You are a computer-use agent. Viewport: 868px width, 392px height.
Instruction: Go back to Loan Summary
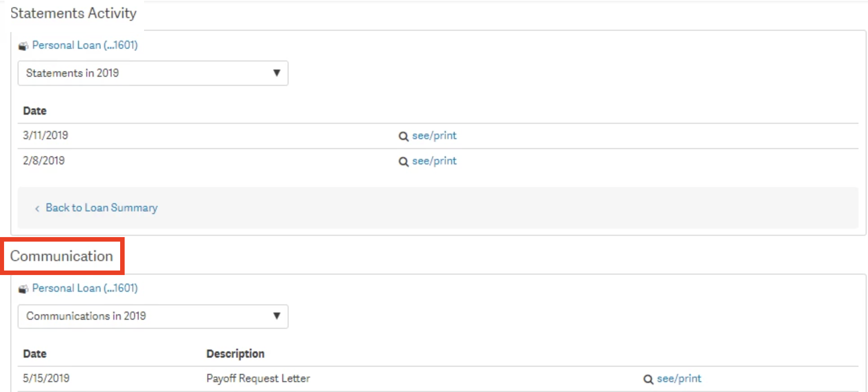pos(102,208)
